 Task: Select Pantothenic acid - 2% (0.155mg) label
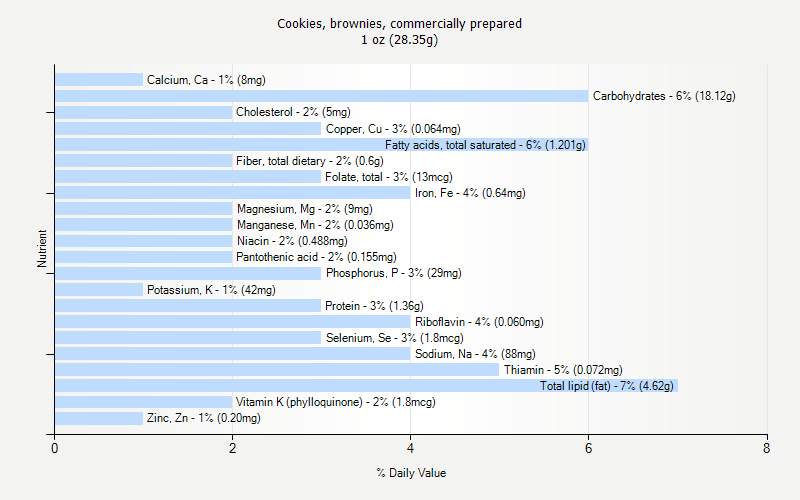tap(316, 257)
